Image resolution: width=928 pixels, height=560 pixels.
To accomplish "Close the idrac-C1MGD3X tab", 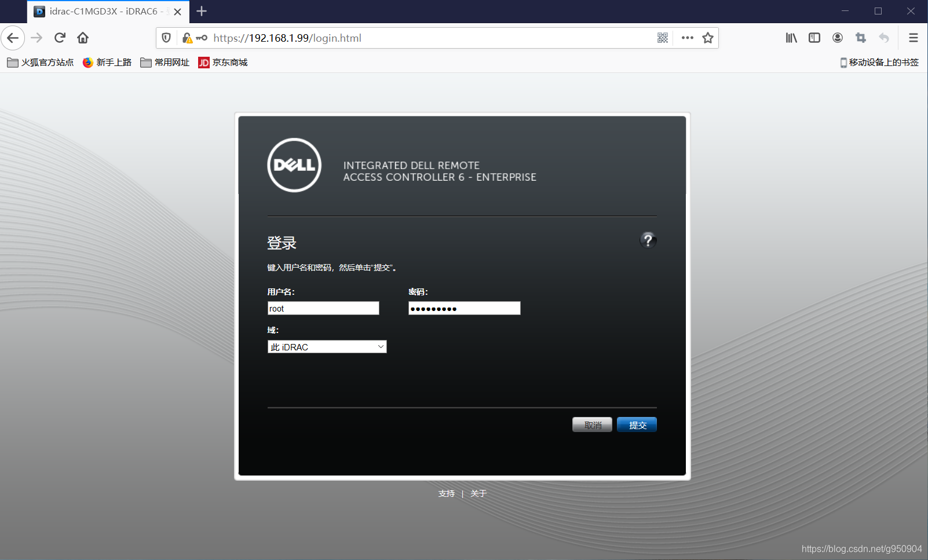I will click(x=178, y=12).
